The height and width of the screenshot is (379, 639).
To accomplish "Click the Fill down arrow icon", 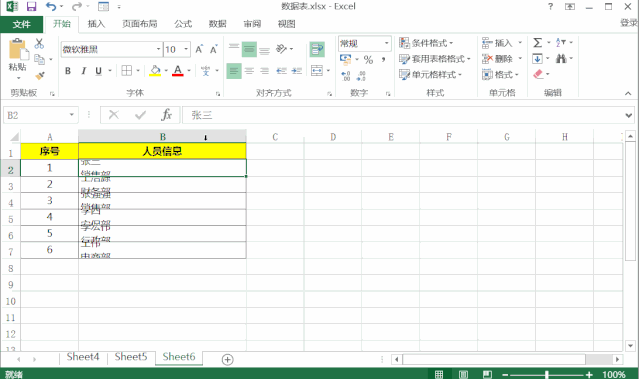I will [x=538, y=59].
